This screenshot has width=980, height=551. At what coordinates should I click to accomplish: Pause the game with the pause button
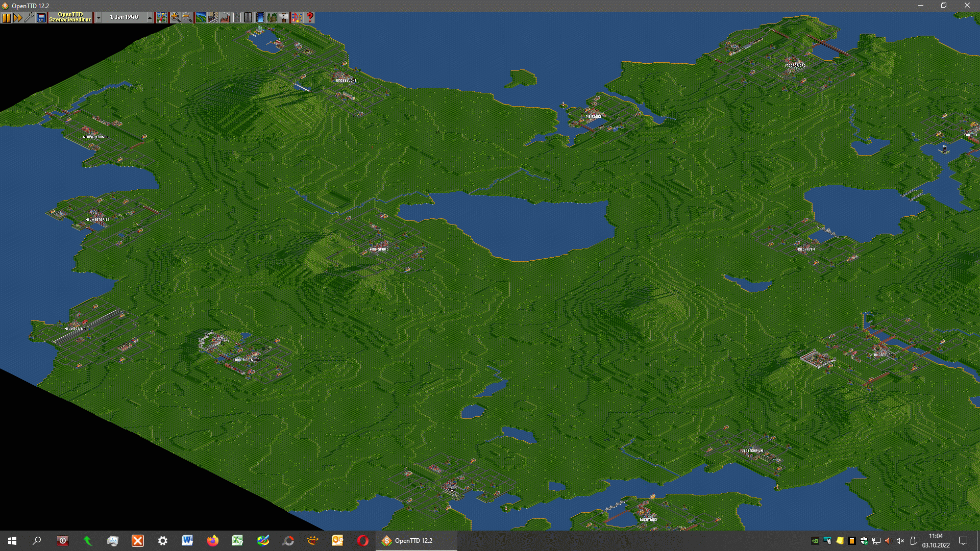pyautogui.click(x=6, y=18)
